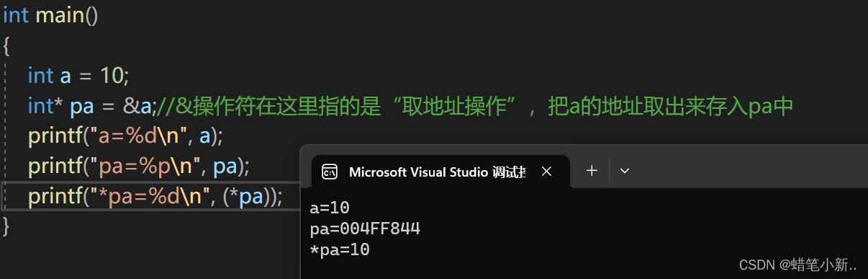
Task: Click the main function name
Action: coord(60,15)
